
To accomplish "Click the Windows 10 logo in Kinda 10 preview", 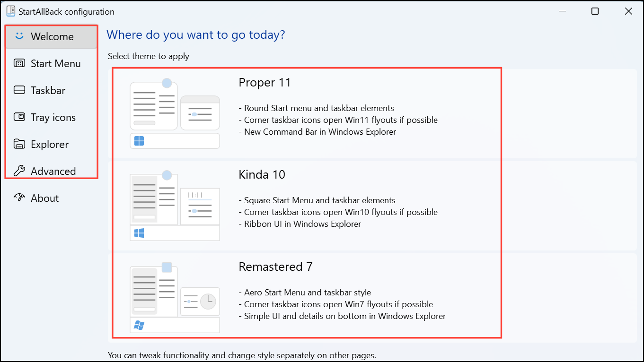I will tap(139, 233).
